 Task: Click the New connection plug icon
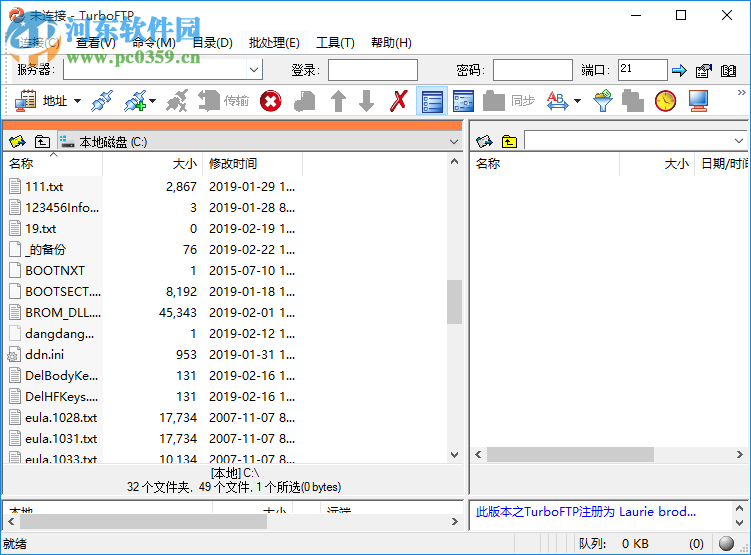136,101
